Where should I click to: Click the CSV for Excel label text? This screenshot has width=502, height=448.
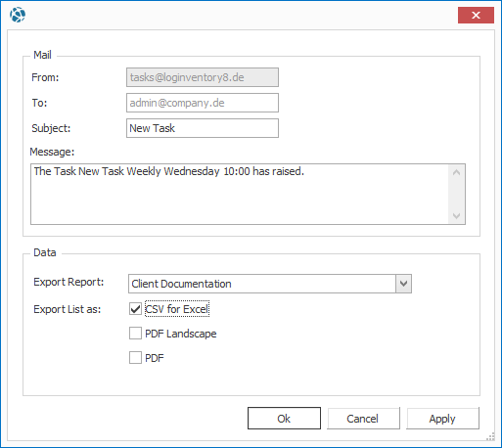(x=177, y=309)
